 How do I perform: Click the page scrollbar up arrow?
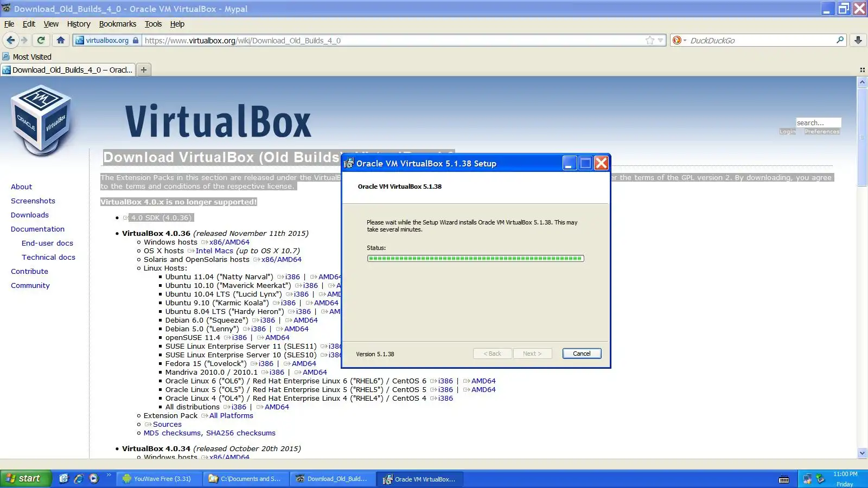pyautogui.click(x=862, y=82)
